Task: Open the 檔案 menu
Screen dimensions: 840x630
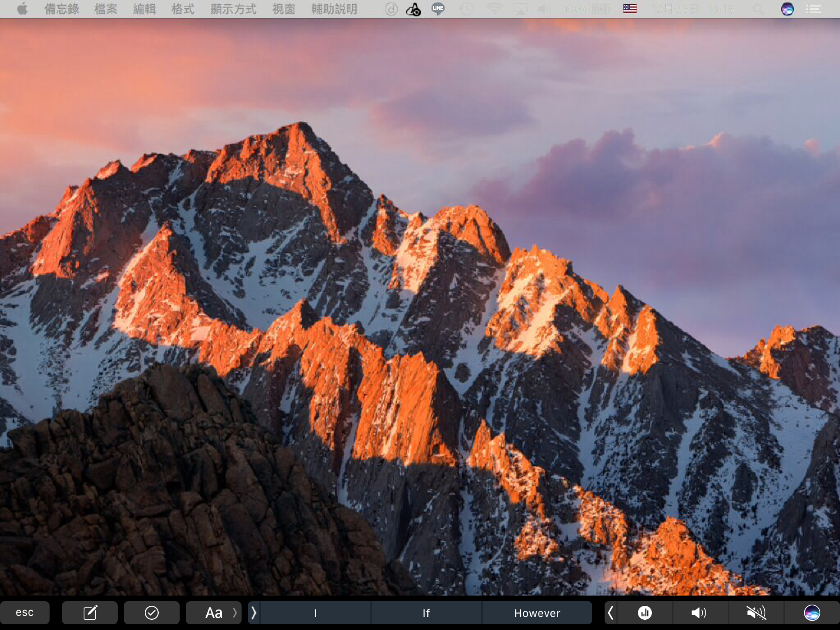Action: [x=106, y=9]
